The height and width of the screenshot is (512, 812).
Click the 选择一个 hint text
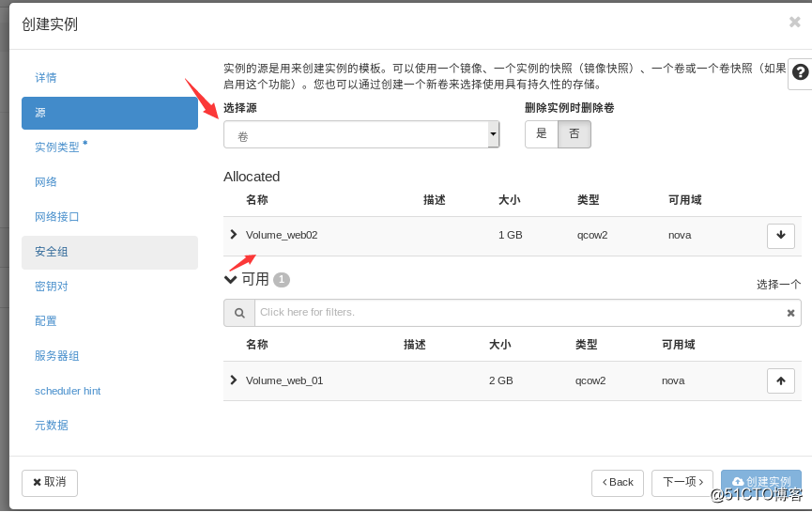coord(778,285)
